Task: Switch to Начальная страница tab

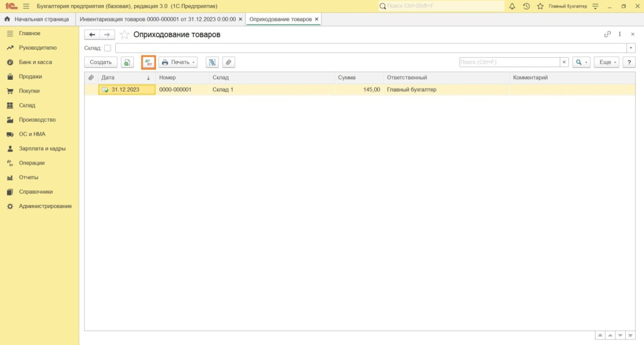Action: (x=38, y=19)
